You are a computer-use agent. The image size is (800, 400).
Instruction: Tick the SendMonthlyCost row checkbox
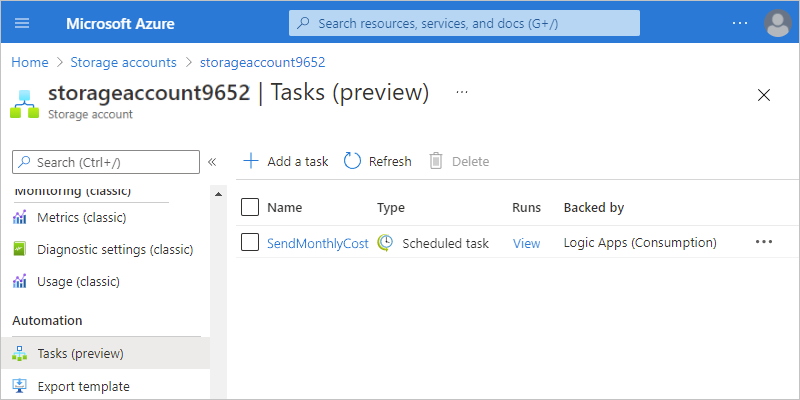(250, 242)
